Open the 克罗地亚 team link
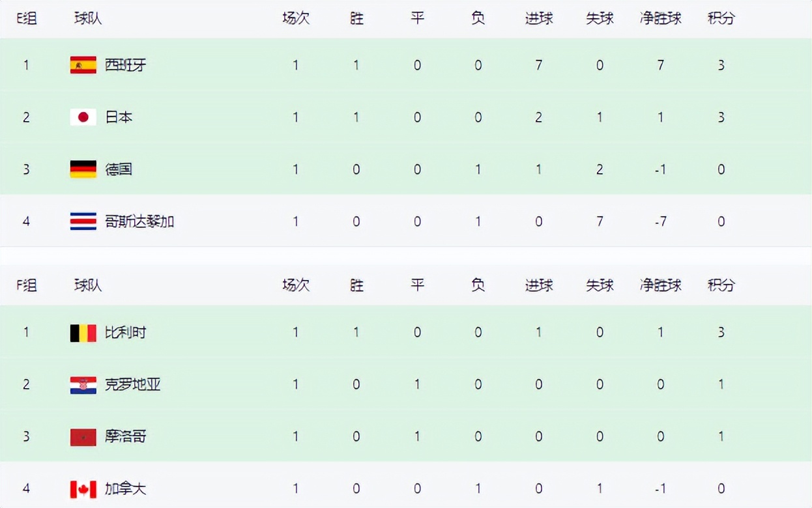Viewport: 812px width, 508px height. (x=132, y=385)
